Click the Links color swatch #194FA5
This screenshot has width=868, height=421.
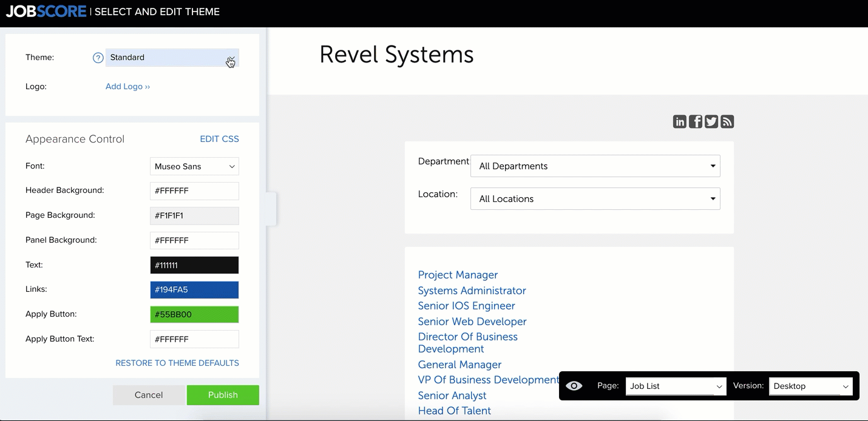pyautogui.click(x=194, y=290)
